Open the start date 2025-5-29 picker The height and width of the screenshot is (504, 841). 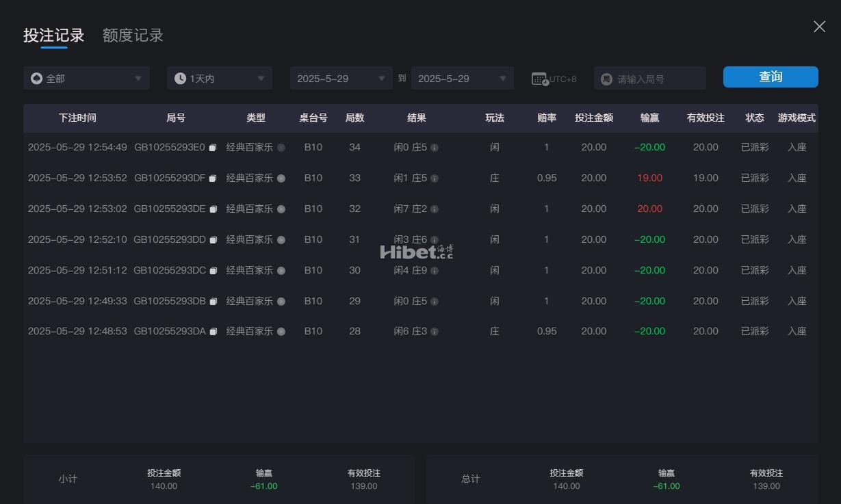point(341,79)
